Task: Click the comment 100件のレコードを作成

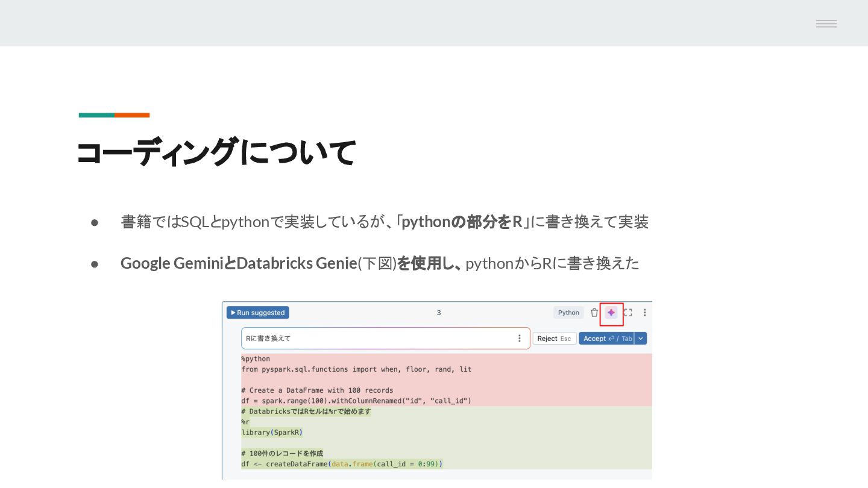Action: point(282,453)
